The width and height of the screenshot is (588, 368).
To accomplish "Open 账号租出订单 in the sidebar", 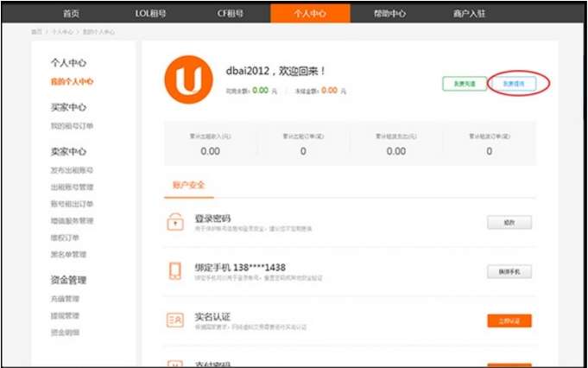I will pyautogui.click(x=72, y=204).
